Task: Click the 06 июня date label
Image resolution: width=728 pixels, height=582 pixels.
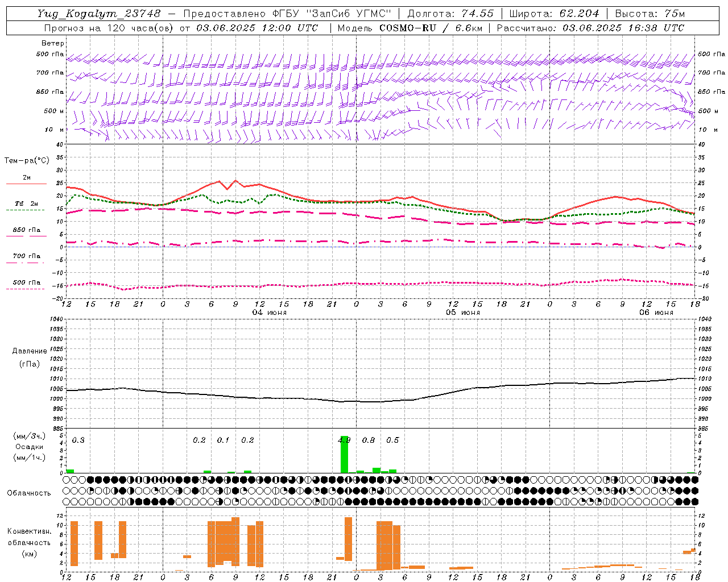Action: click(656, 313)
